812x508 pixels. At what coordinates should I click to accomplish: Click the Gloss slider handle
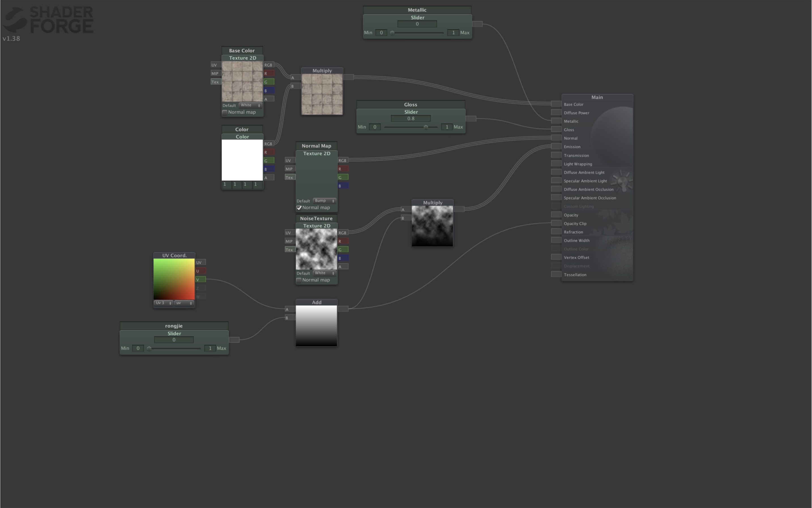[427, 127]
